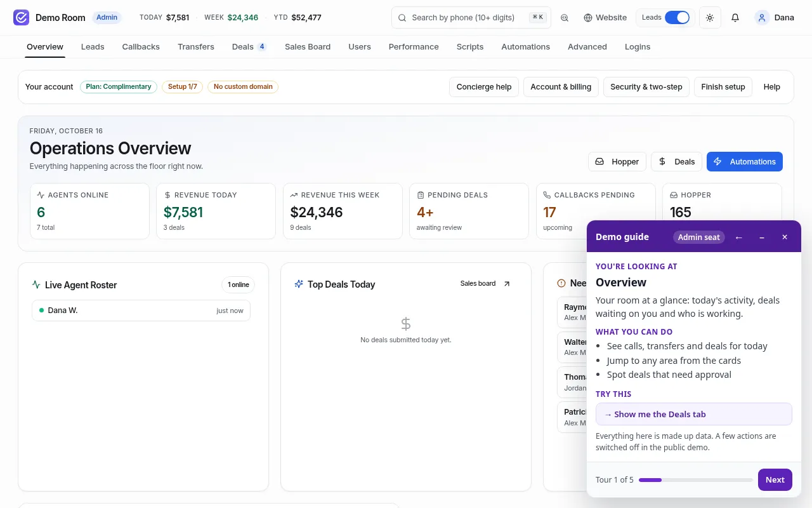Click the No custom domain badge

tap(243, 87)
